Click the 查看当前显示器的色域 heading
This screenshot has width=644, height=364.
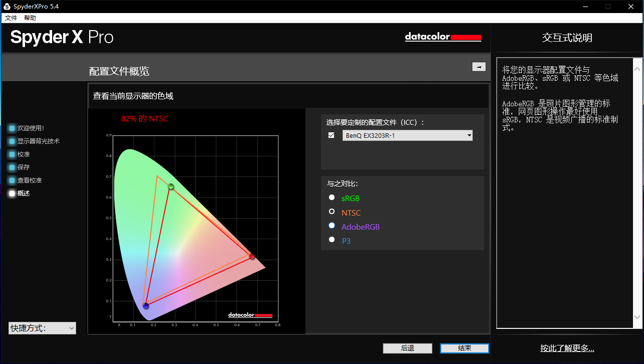point(133,96)
